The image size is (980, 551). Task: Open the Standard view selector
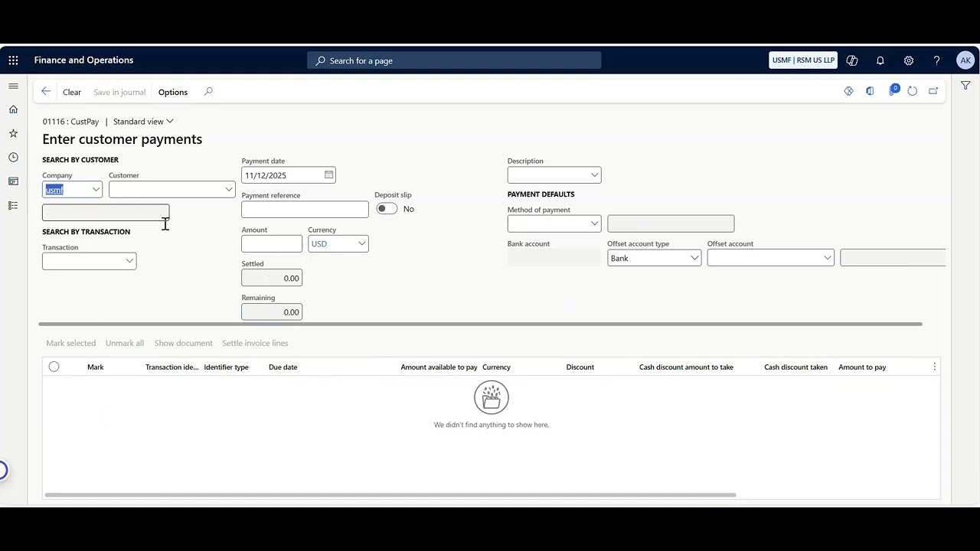click(x=143, y=122)
